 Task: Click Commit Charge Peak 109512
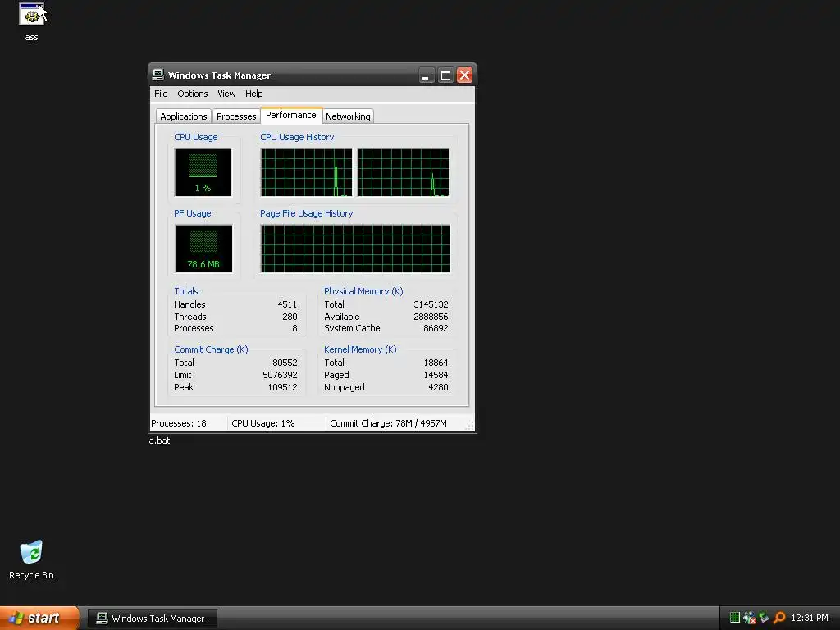click(282, 387)
